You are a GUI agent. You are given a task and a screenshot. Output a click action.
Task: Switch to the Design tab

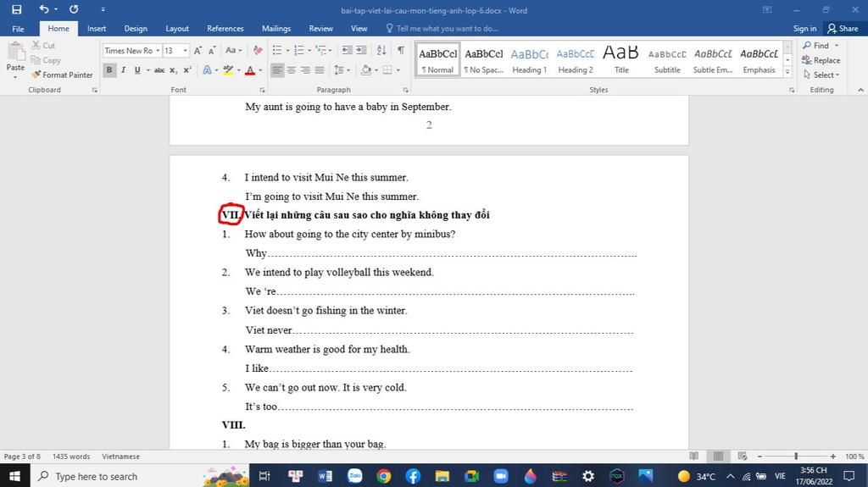coord(136,28)
